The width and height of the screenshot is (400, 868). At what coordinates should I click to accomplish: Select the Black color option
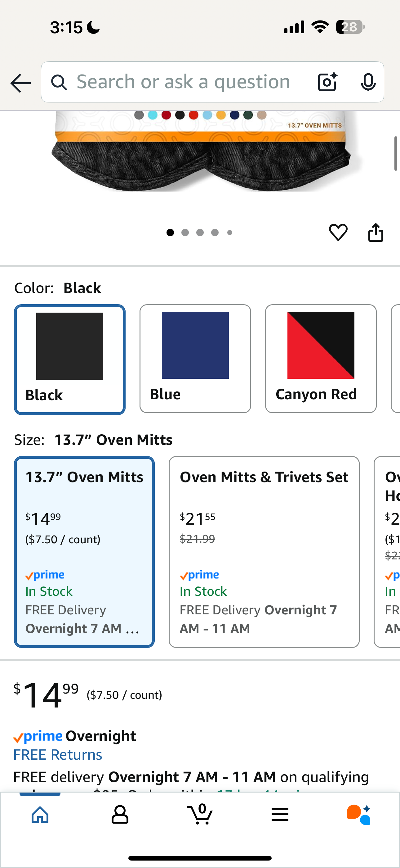[70, 359]
